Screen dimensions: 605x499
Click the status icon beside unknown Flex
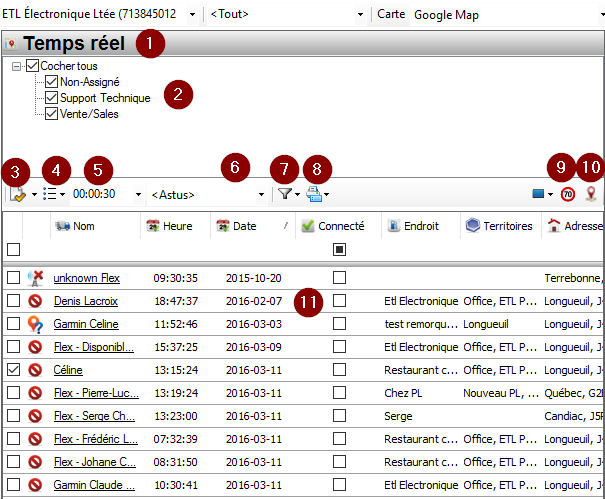pyautogui.click(x=35, y=277)
